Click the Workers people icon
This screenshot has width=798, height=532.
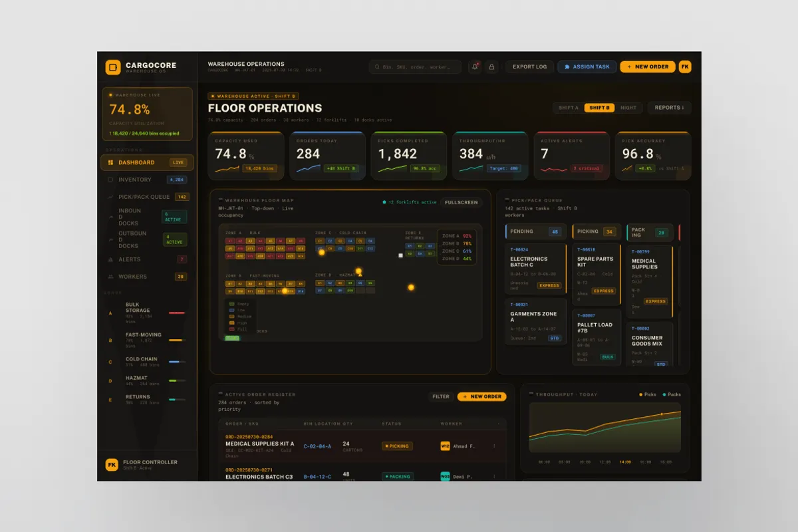(x=110, y=277)
